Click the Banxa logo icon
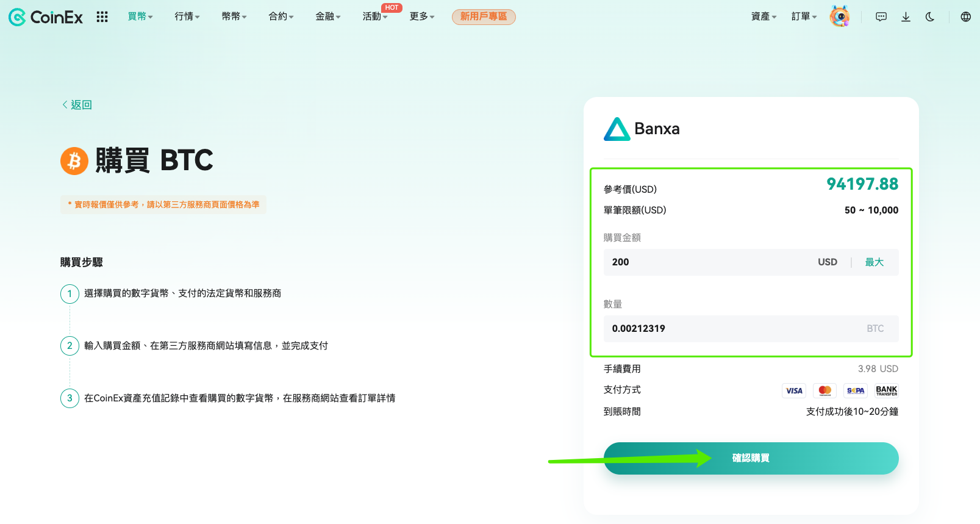This screenshot has width=980, height=524. pyautogui.click(x=617, y=129)
